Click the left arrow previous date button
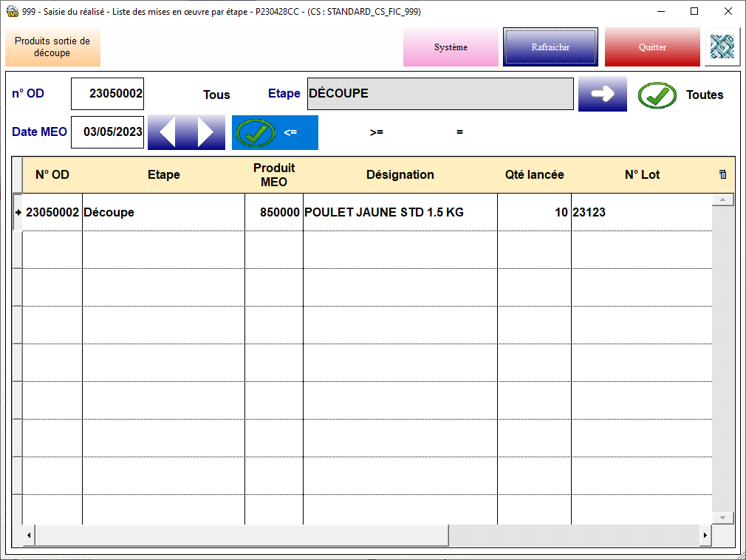This screenshot has width=746, height=560. click(167, 132)
